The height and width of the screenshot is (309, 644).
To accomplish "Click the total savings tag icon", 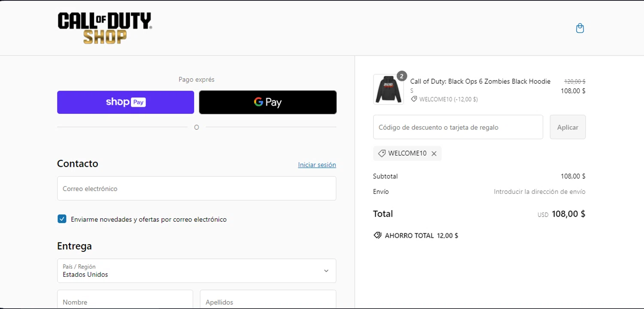I will pos(377,236).
